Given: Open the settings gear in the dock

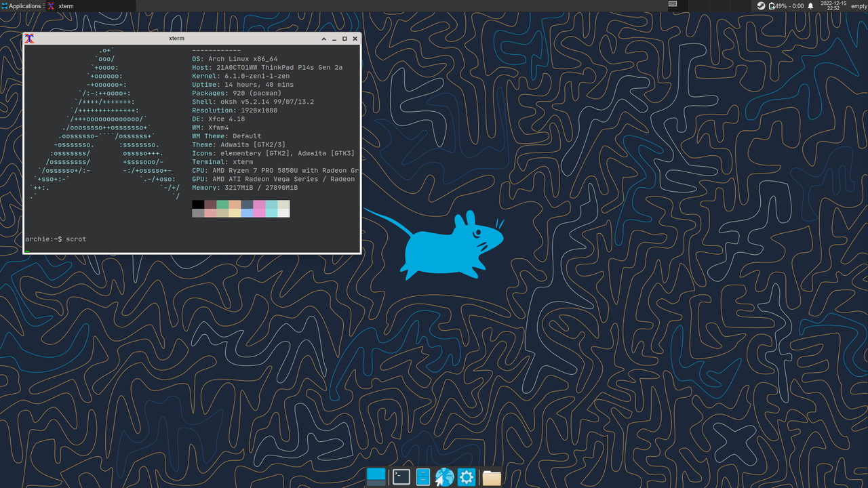Looking at the screenshot, I should pos(467,477).
